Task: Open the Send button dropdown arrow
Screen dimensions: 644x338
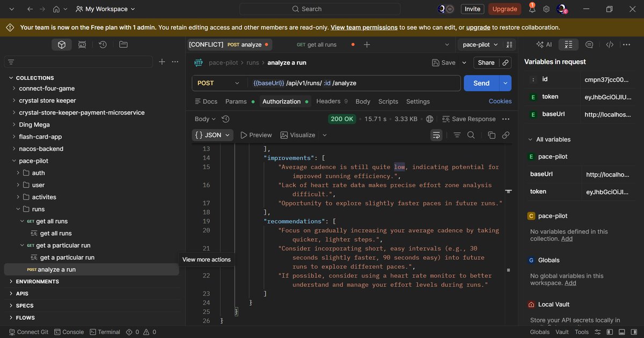Action: [506, 83]
